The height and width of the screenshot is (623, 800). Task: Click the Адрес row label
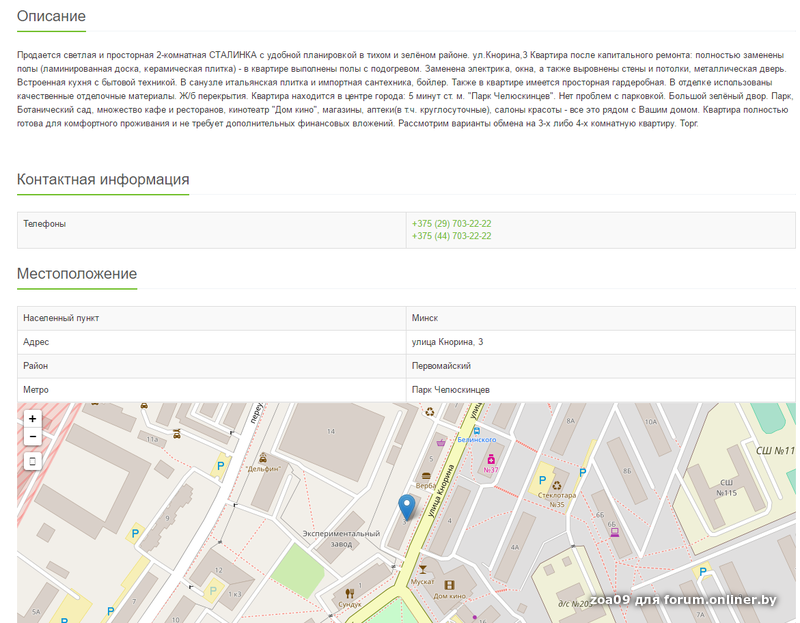tap(36, 342)
